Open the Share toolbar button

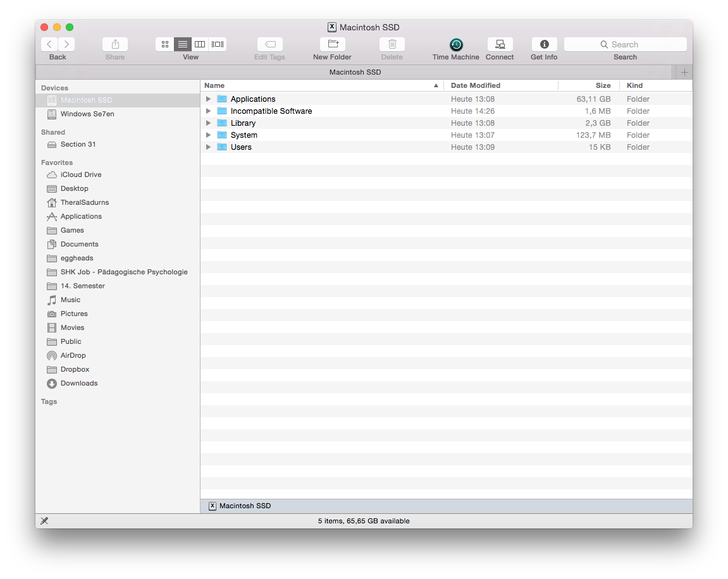click(x=115, y=44)
